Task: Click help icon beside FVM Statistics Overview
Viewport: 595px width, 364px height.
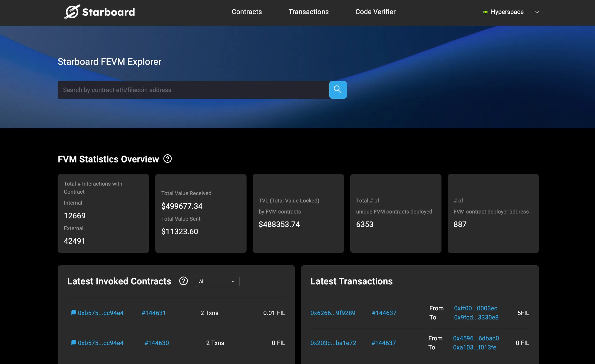Action: click(x=167, y=159)
